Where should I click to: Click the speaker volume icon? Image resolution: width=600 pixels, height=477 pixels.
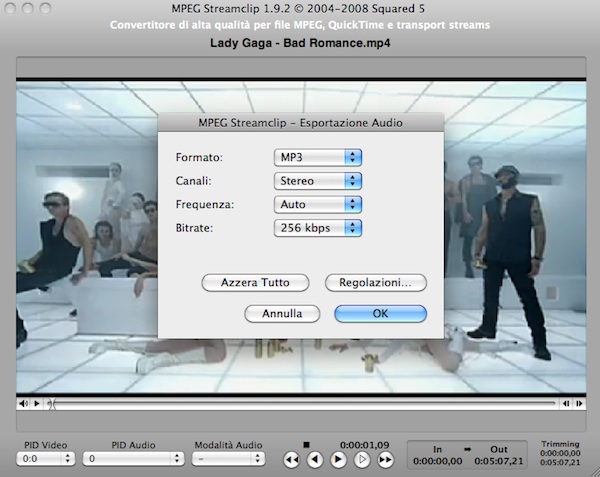(x=24, y=404)
